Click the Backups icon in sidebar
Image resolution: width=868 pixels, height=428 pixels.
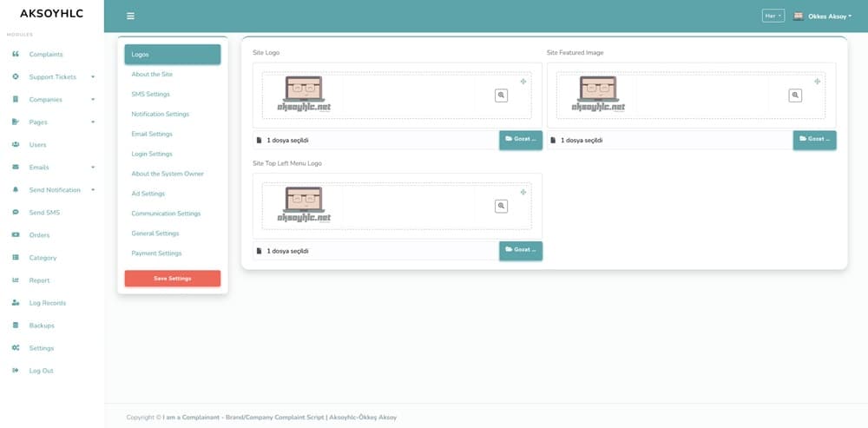tap(16, 326)
